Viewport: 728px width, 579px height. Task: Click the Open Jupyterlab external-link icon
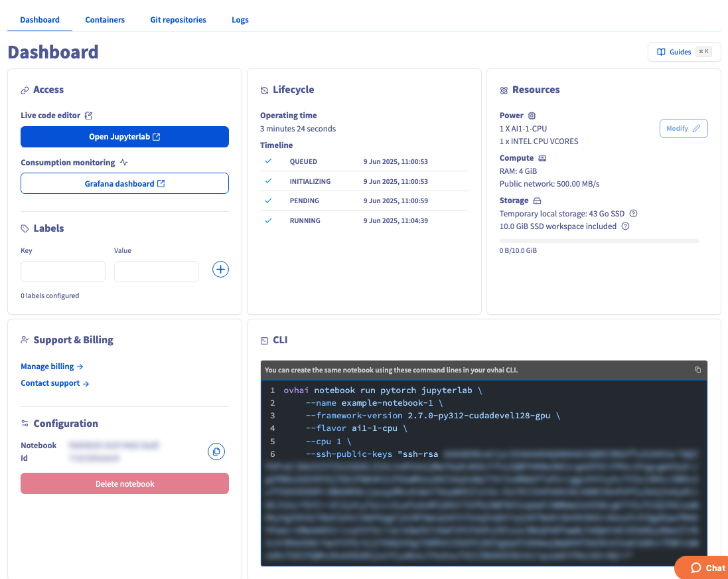pyautogui.click(x=157, y=137)
